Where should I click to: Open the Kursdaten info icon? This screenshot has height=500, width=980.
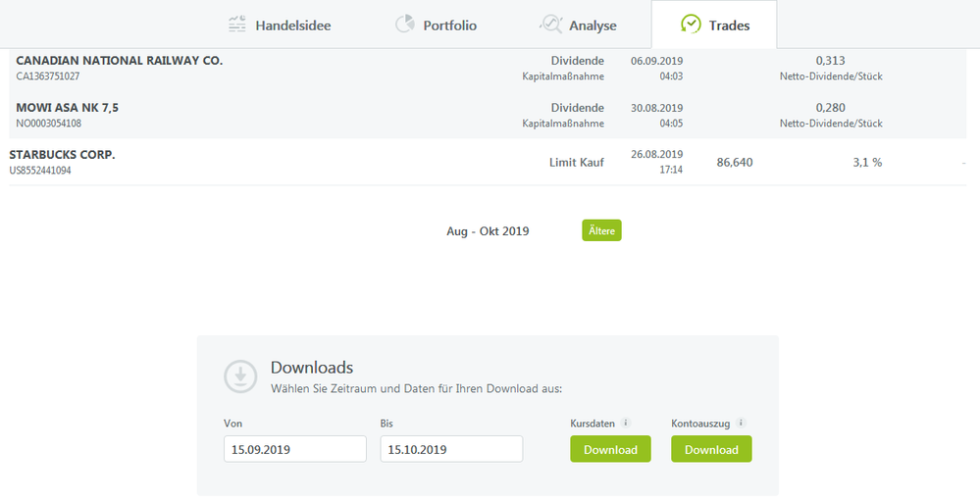(x=626, y=424)
